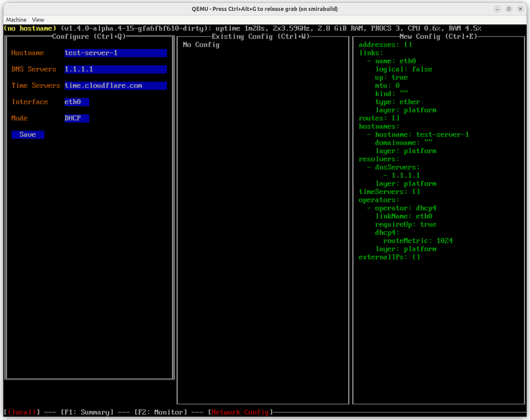Screen dimensions: 530x420
Task: Open the Mode DHCP dropdown
Action: pyautogui.click(x=77, y=118)
